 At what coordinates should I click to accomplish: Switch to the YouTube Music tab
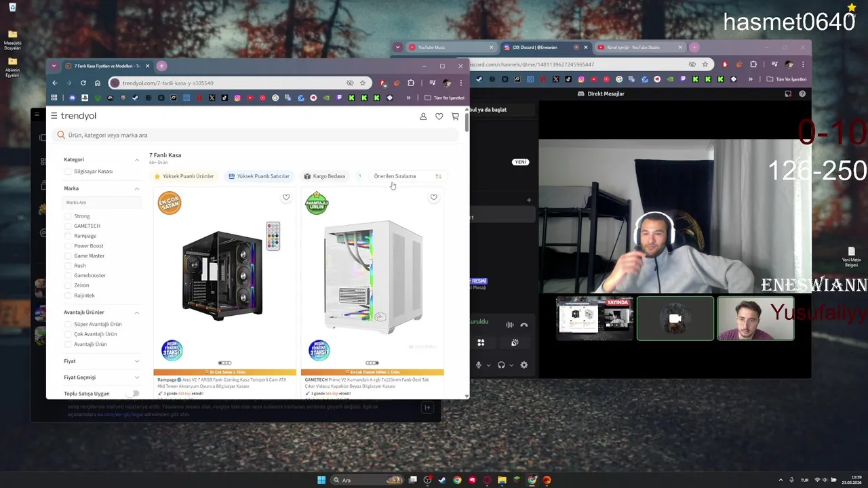click(451, 47)
